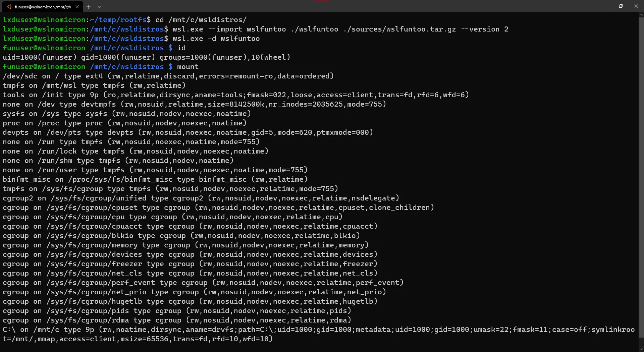
Task: Close the Windows Terminal window
Action: [636, 6]
